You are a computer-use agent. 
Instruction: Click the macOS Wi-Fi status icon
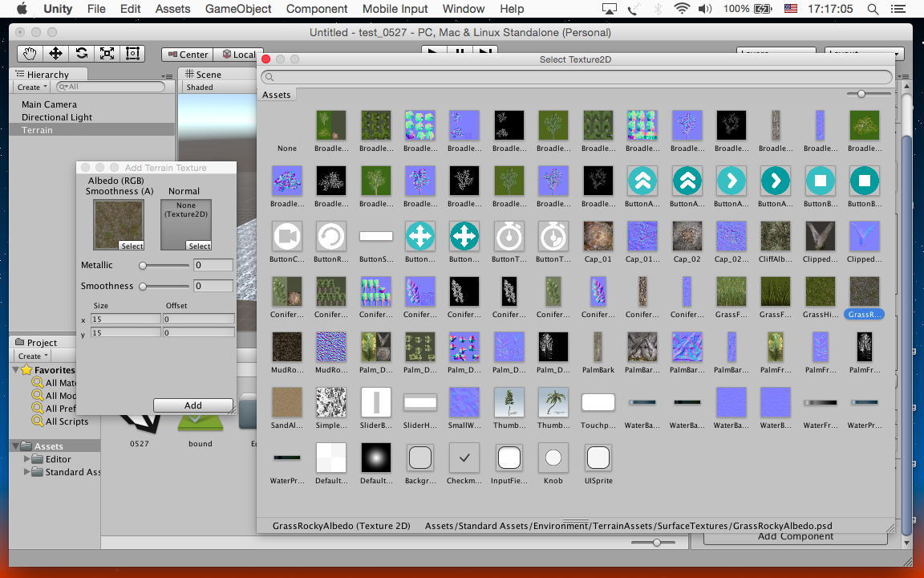[682, 9]
